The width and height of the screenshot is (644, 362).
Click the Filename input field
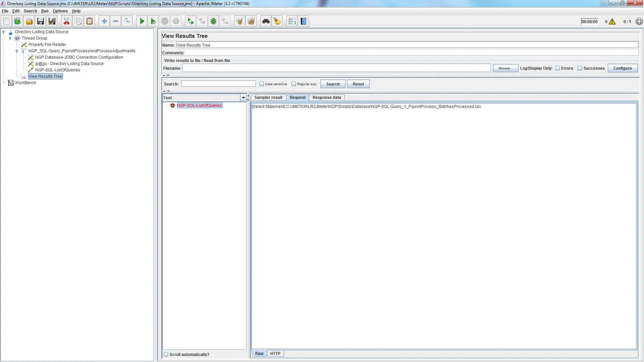[336, 68]
